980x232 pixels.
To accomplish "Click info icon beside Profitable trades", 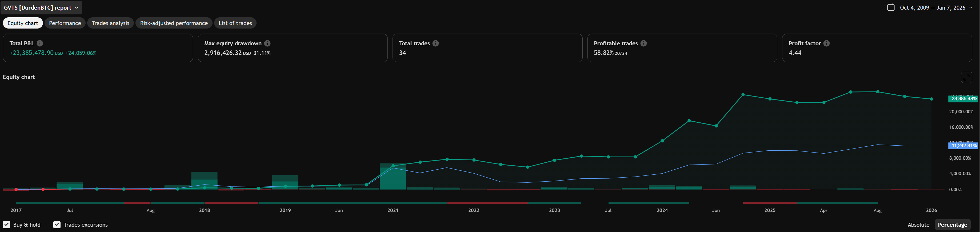I will click(644, 43).
